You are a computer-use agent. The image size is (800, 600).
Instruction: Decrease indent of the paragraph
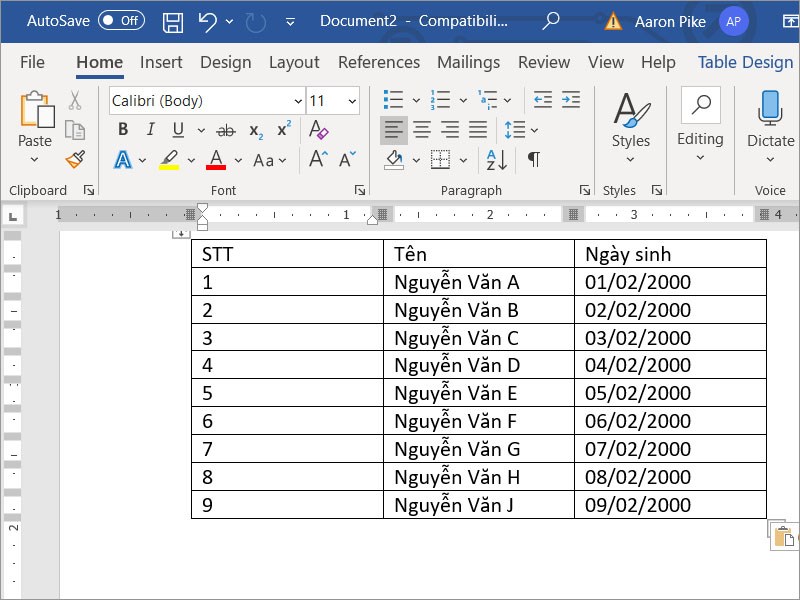pos(543,99)
